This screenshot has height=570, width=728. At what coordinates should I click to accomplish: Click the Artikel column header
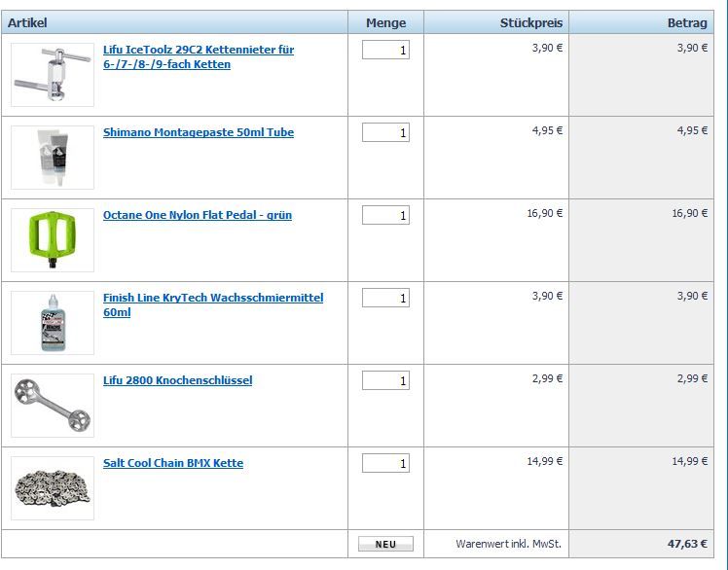[25, 22]
